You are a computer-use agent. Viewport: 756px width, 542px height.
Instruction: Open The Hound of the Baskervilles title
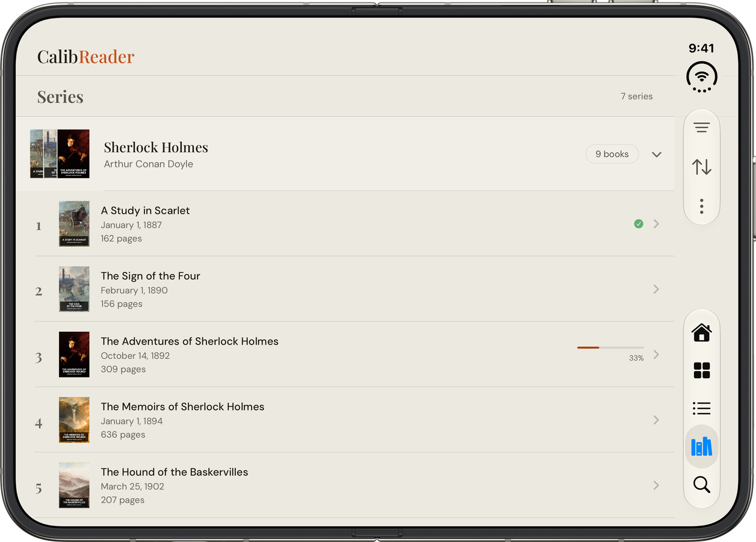click(175, 472)
